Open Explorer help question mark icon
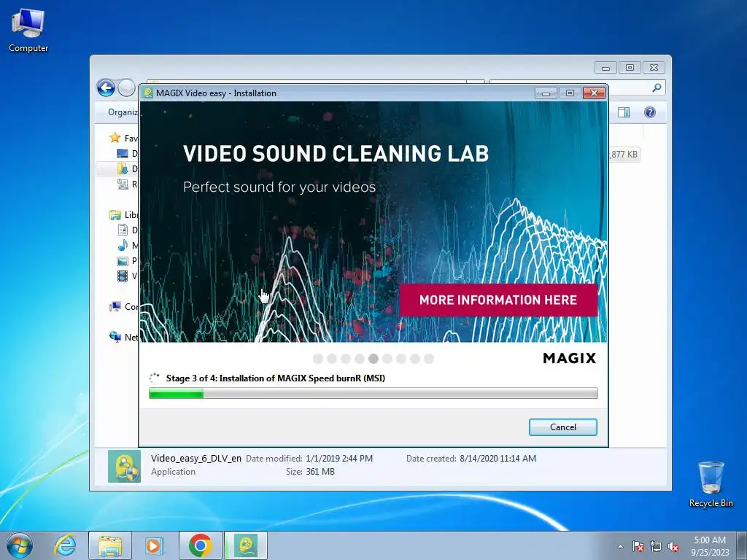Screen dimensions: 747x560 click(x=650, y=112)
